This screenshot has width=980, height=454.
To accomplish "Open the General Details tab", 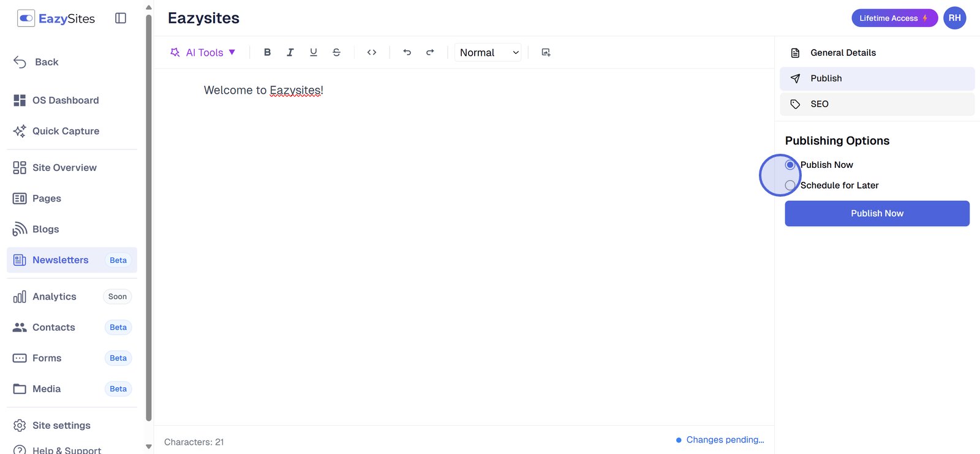I will 877,53.
